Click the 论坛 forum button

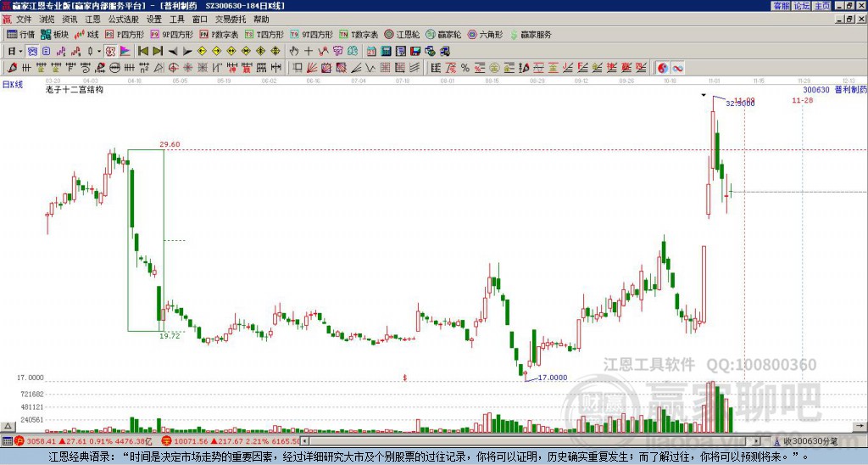click(x=801, y=6)
